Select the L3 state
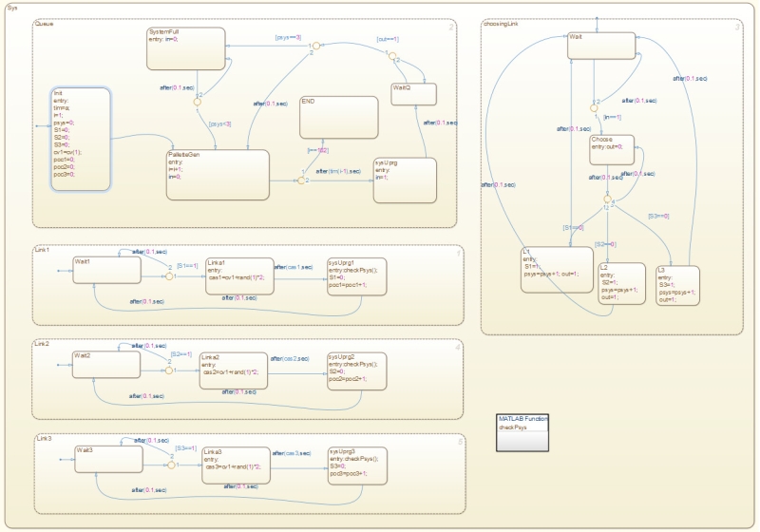The height and width of the screenshot is (532, 760). (677, 286)
